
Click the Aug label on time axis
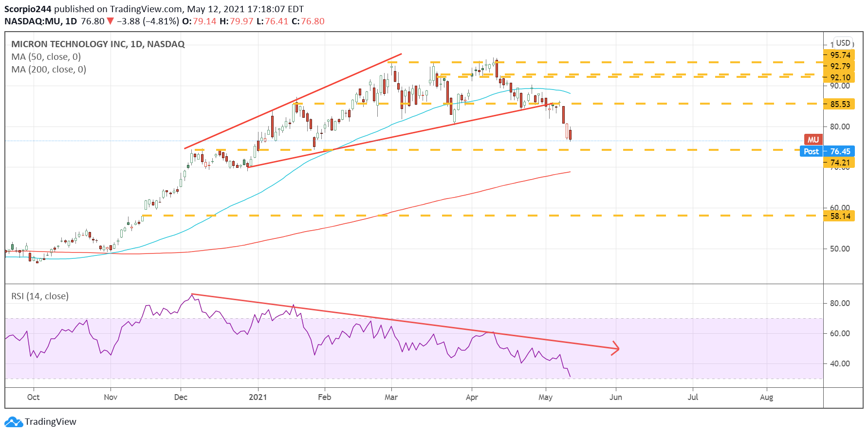[x=767, y=397]
